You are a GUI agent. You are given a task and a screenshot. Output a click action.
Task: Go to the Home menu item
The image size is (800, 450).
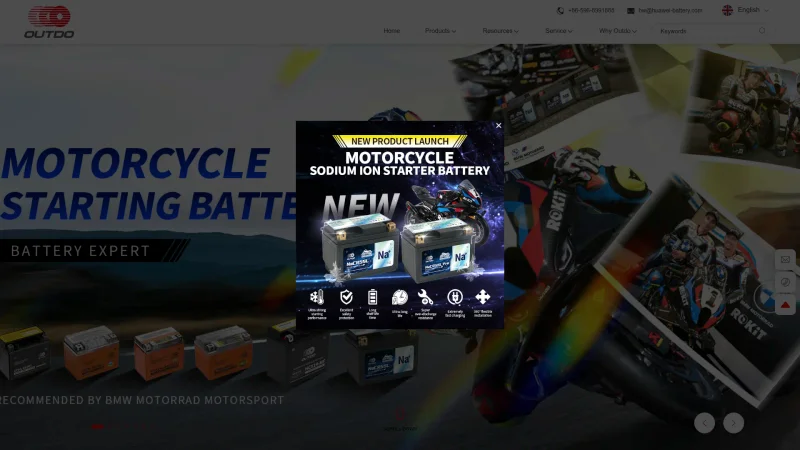(x=392, y=31)
